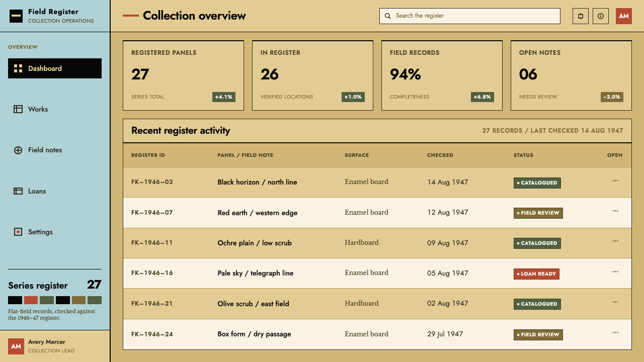This screenshot has width=644, height=362.
Task: Open the Open Notes card
Action: point(571,75)
